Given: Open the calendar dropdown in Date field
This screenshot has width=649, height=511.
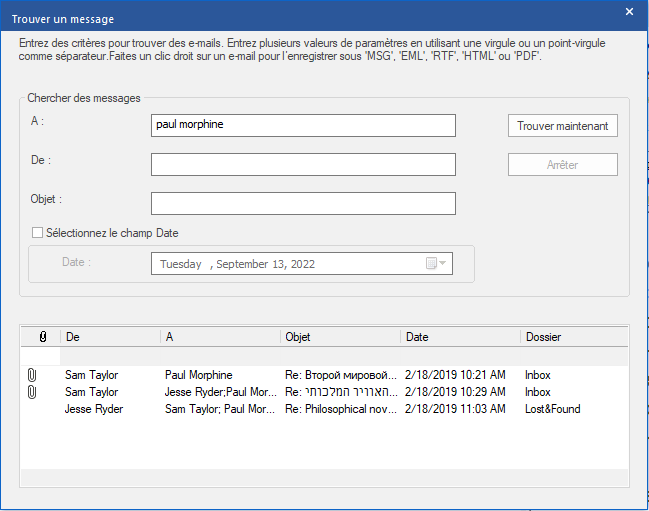Looking at the screenshot, I should click(436, 263).
